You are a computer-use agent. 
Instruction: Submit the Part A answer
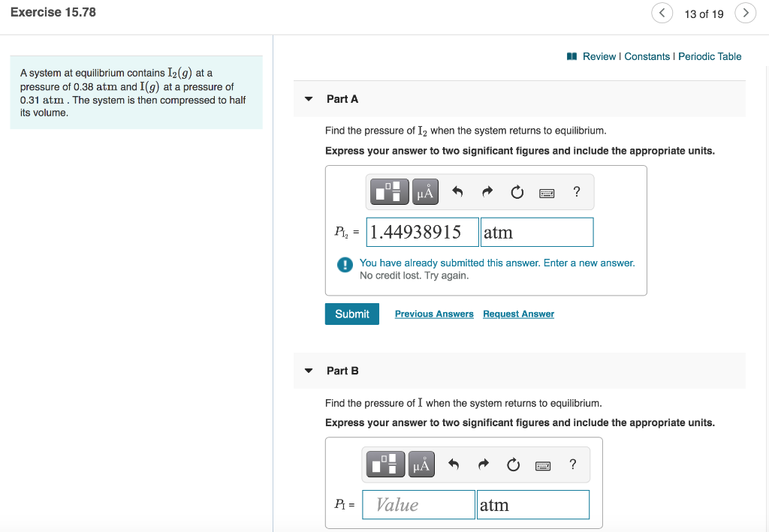[352, 314]
